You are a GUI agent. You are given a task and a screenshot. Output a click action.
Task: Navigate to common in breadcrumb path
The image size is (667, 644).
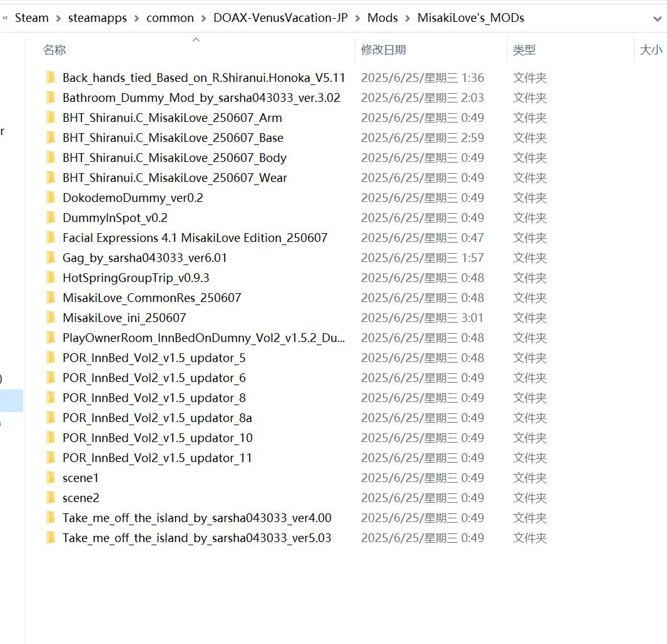click(x=170, y=18)
